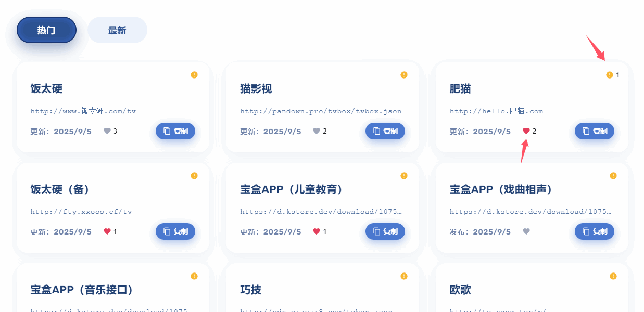Switch to the 热门 tab
The height and width of the screenshot is (312, 644).
click(46, 30)
